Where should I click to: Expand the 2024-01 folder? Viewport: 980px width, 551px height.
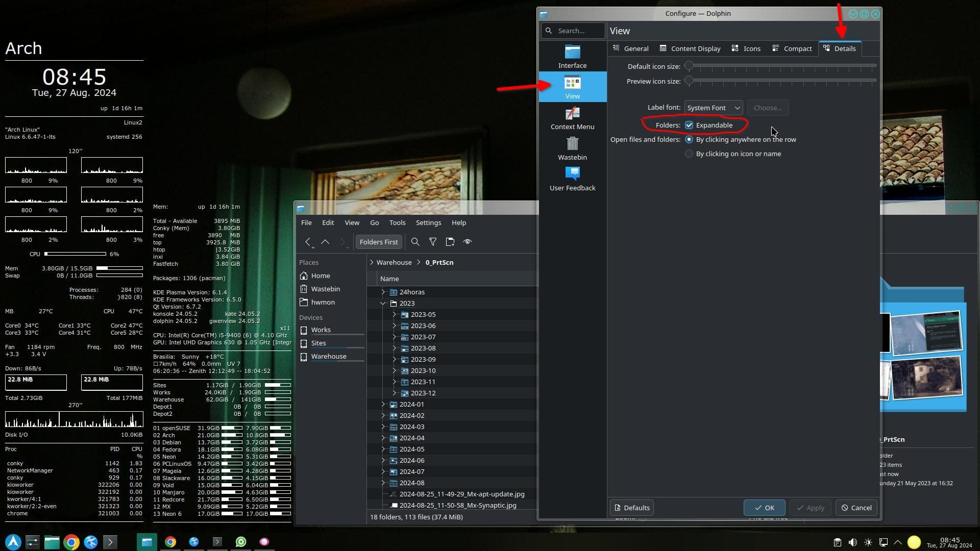click(383, 404)
